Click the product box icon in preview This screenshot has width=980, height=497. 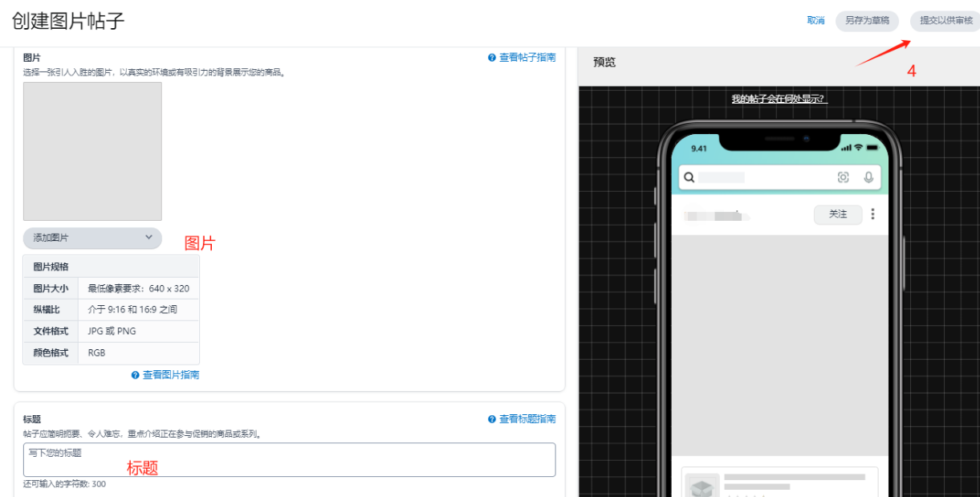(702, 487)
